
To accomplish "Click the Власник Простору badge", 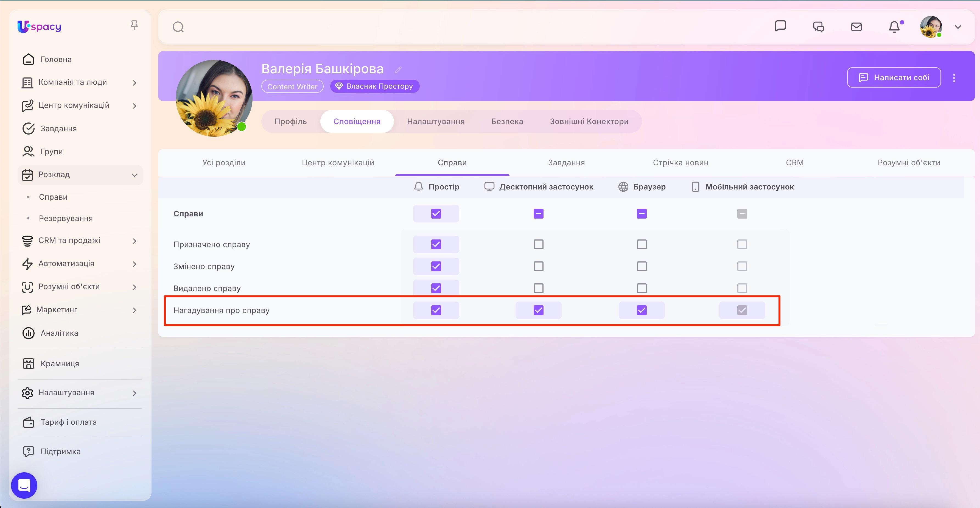I will point(375,86).
